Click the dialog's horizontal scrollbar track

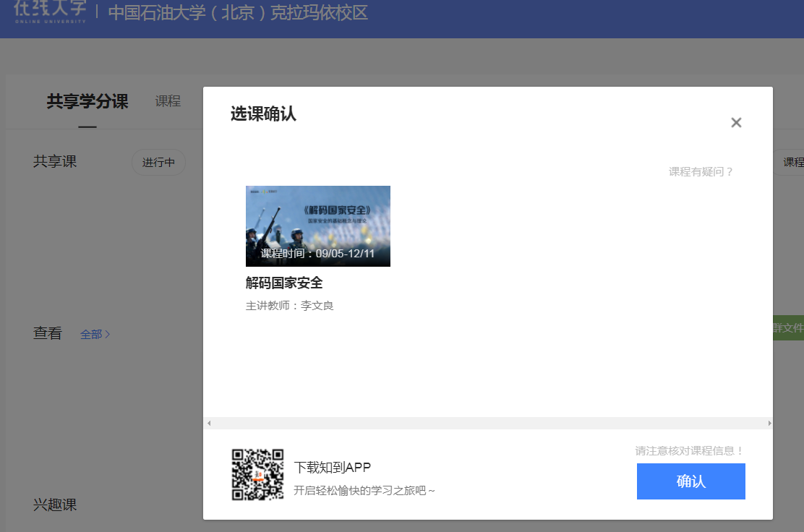coord(488,424)
